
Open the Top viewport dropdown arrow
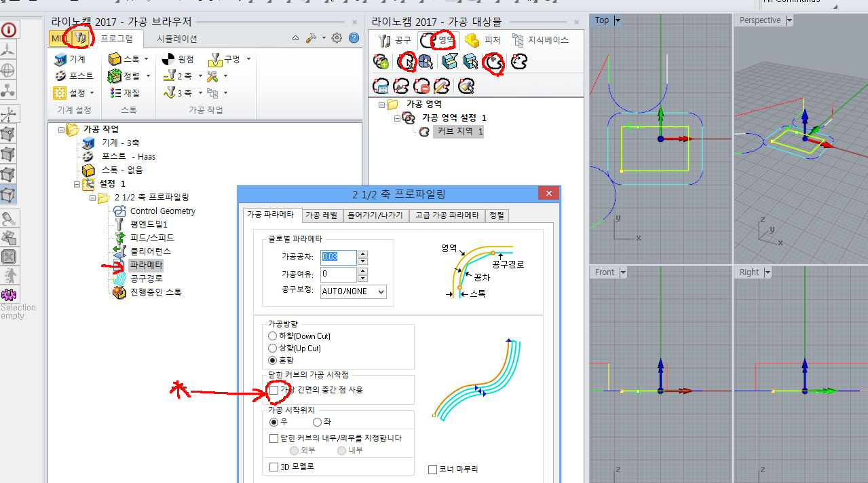(x=618, y=20)
